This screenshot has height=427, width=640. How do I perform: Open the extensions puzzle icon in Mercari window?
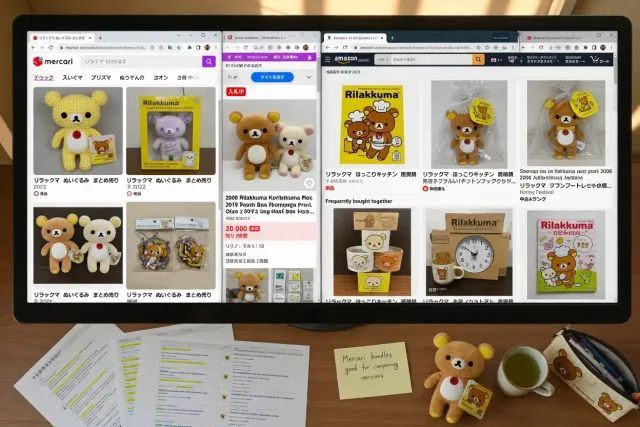click(x=189, y=47)
